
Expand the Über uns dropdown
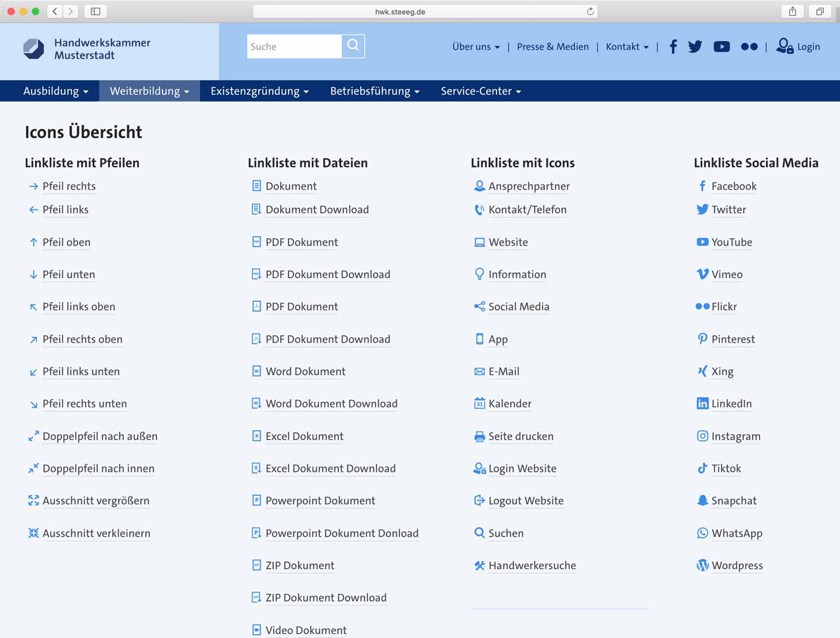click(475, 47)
